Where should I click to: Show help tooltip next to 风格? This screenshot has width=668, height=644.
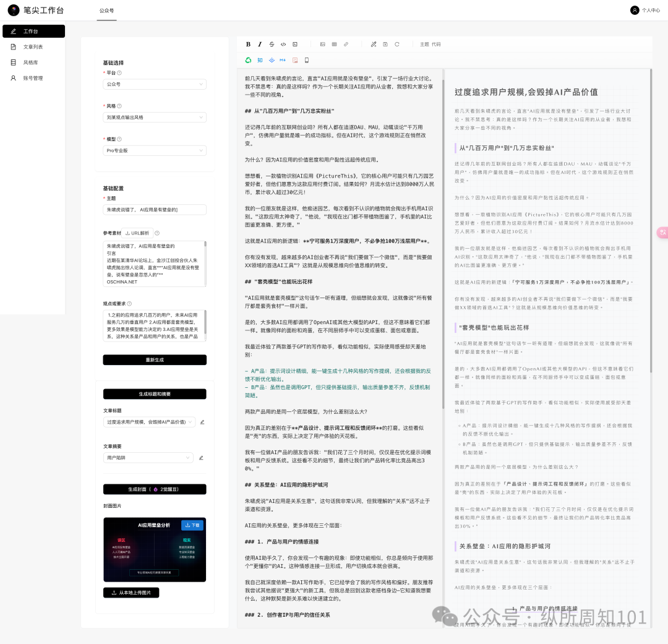pos(119,106)
